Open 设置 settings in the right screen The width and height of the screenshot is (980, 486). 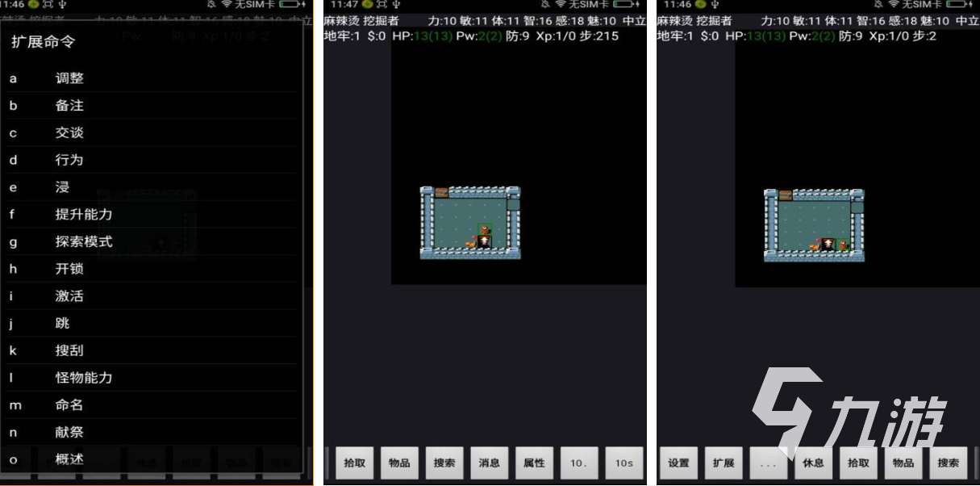click(x=679, y=463)
